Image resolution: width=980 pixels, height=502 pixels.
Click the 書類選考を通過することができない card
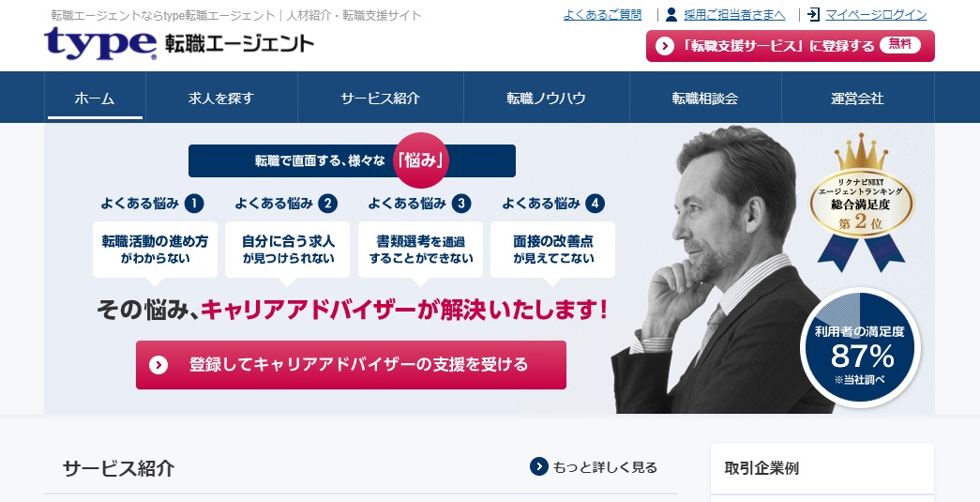(421, 250)
